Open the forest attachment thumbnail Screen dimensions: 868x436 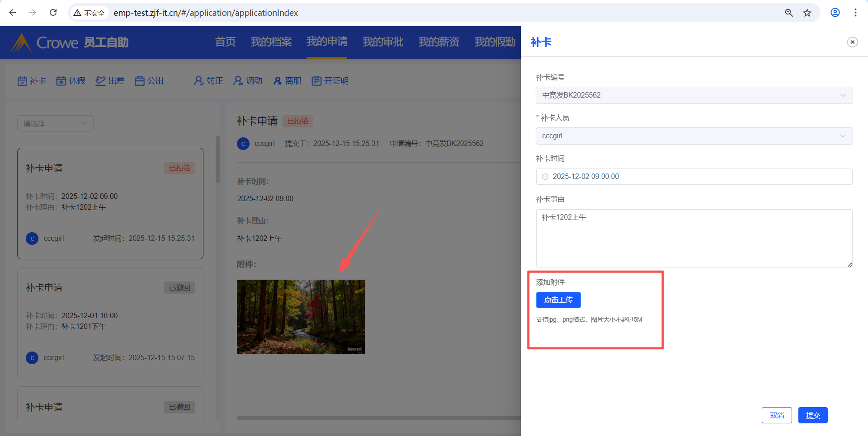301,316
